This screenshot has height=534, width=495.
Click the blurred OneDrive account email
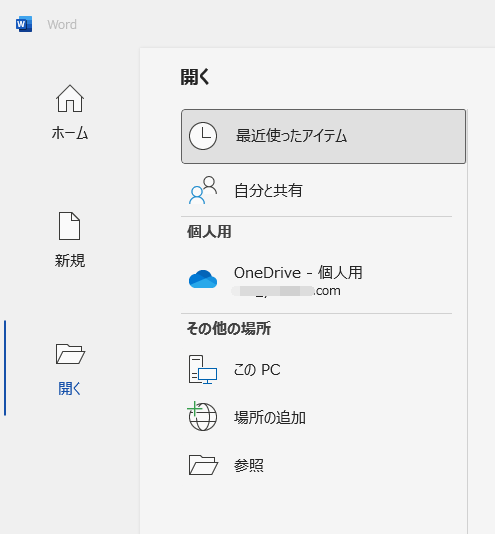click(x=285, y=291)
